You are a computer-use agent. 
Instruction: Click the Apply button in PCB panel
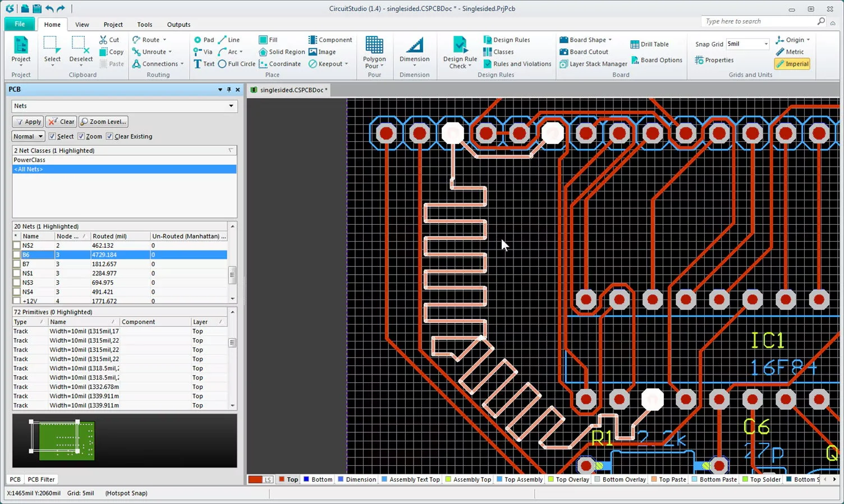27,122
